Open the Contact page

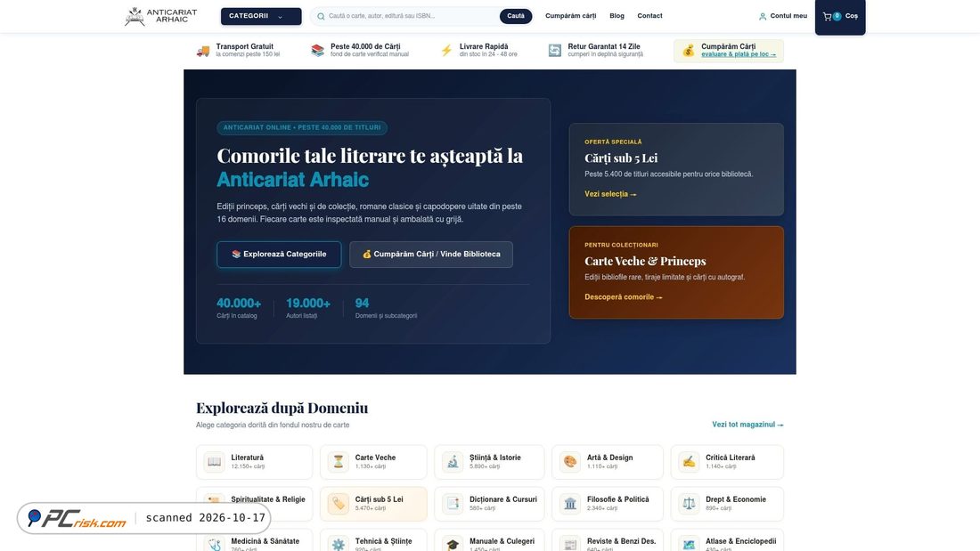point(650,16)
